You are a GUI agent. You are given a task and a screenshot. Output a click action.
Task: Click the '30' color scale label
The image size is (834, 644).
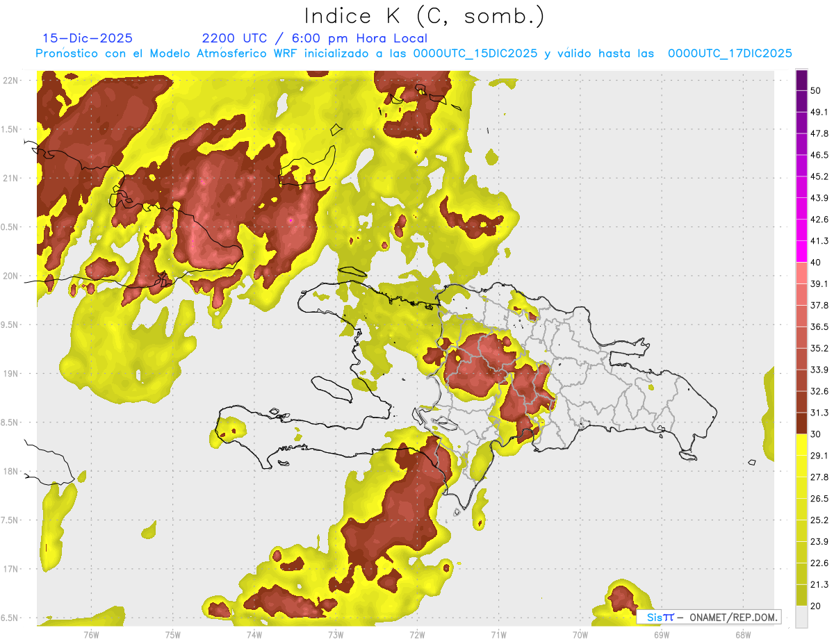pyautogui.click(x=816, y=434)
